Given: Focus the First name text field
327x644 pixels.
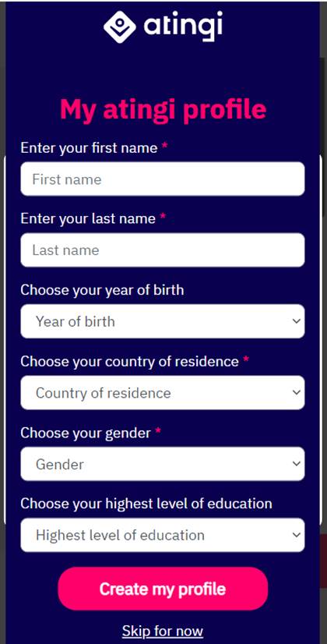Looking at the screenshot, I should click(163, 179).
